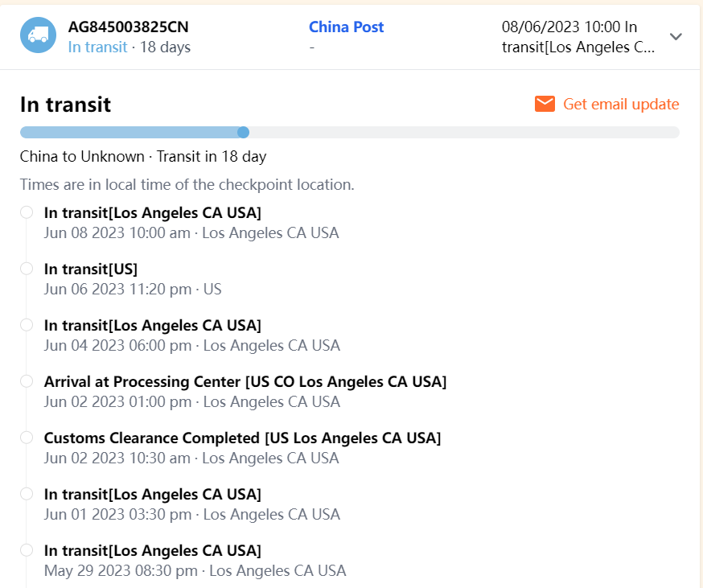Select the Arrival at Processing Center marker
Image resolution: width=703 pixels, height=588 pixels.
tap(27, 381)
